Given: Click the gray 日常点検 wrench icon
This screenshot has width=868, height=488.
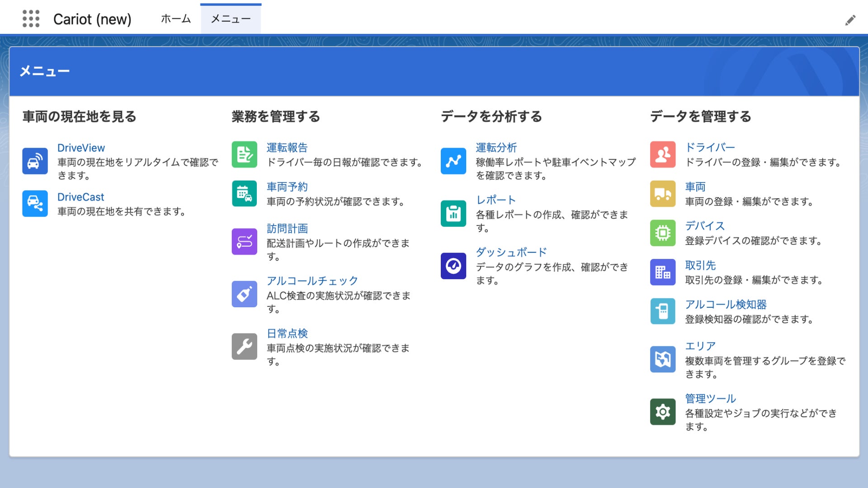Looking at the screenshot, I should coord(244,347).
